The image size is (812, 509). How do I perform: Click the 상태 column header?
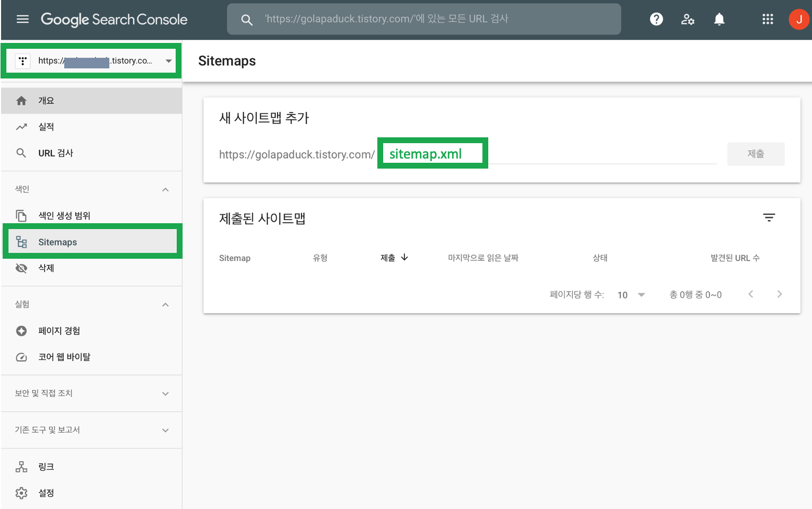click(600, 258)
